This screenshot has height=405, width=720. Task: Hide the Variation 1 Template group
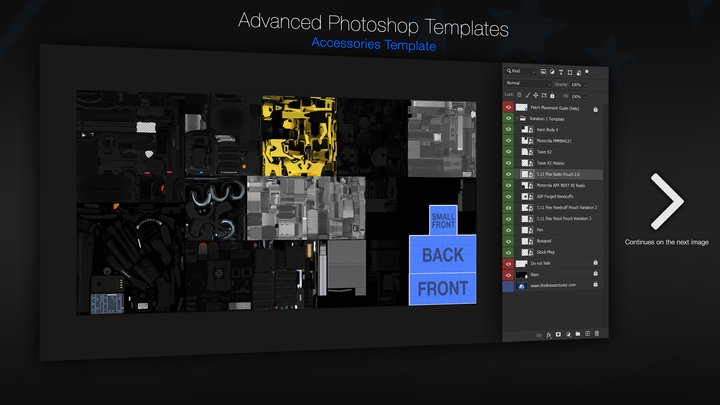[508, 118]
